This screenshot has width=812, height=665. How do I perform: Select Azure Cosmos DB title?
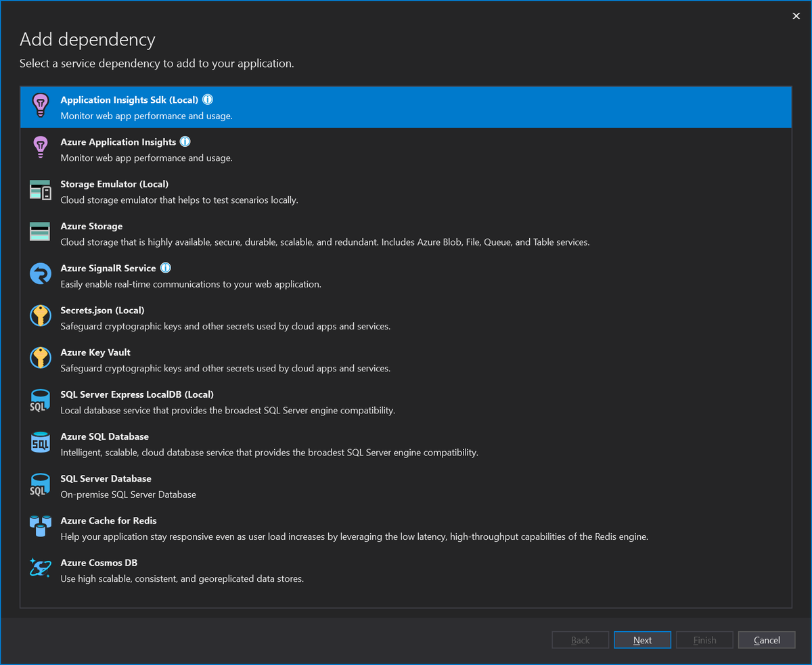click(x=99, y=563)
